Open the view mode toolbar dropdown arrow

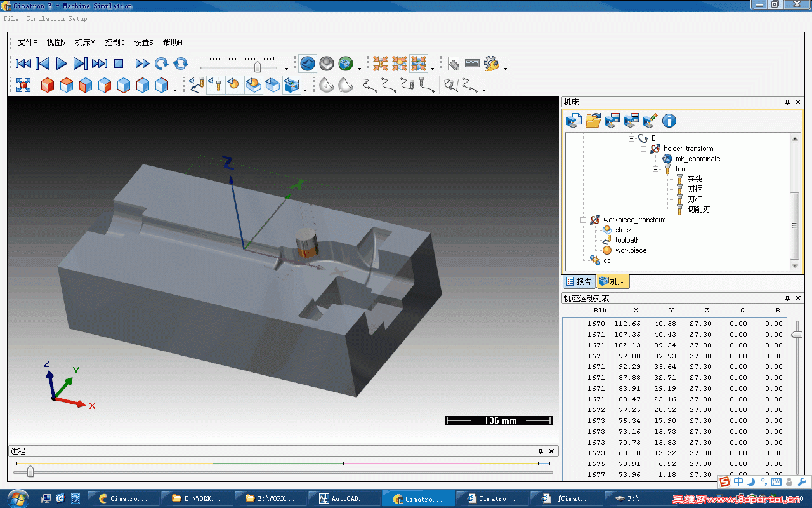pyautogui.click(x=360, y=69)
